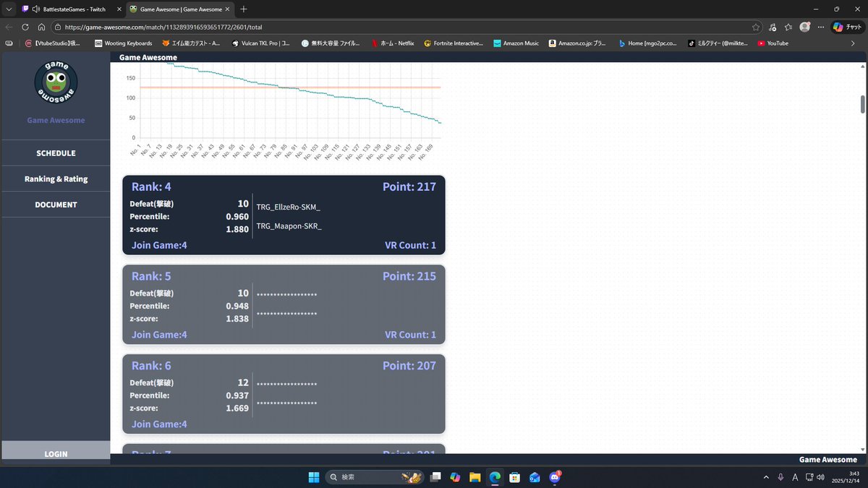Open the Windows Start menu

tap(314, 477)
